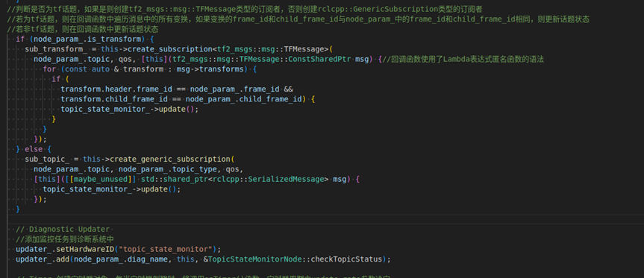This screenshot has height=278, width=644.
Task: Click the comment line starting "//若非tf话题"
Action: 83,30
